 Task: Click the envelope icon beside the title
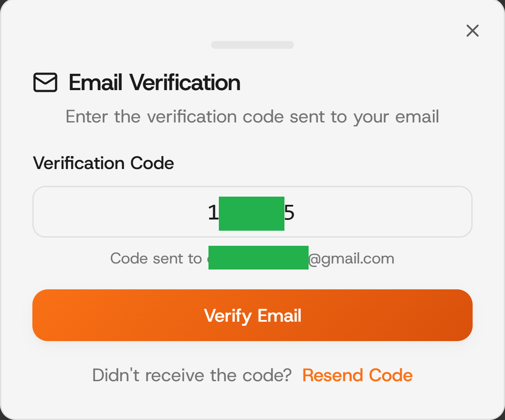45,83
